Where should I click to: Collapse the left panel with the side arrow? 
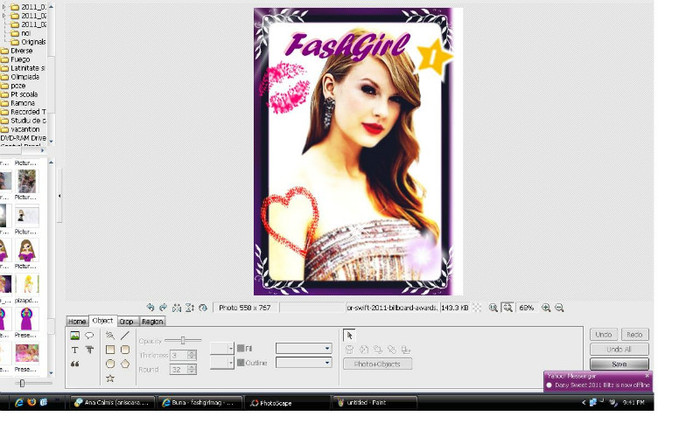[59, 196]
